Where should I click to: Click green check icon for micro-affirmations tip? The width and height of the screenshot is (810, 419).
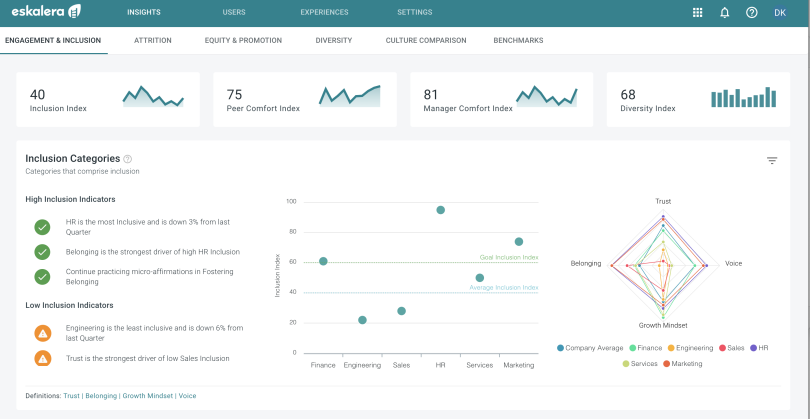point(42,276)
